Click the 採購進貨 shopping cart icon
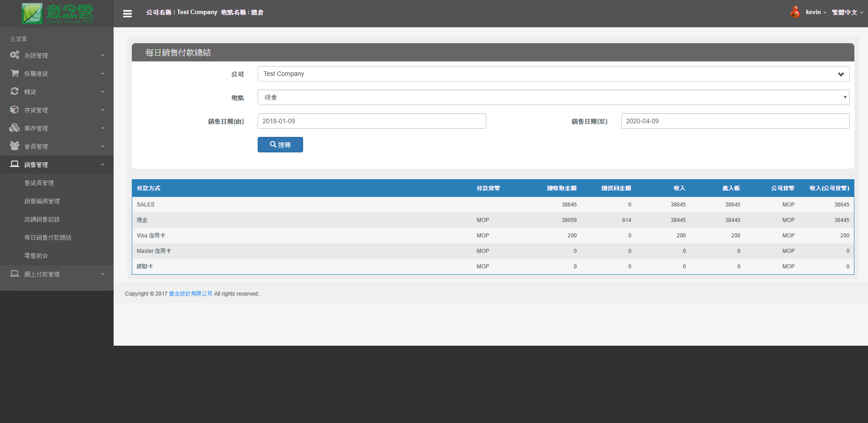This screenshot has height=423, width=868. (15, 73)
